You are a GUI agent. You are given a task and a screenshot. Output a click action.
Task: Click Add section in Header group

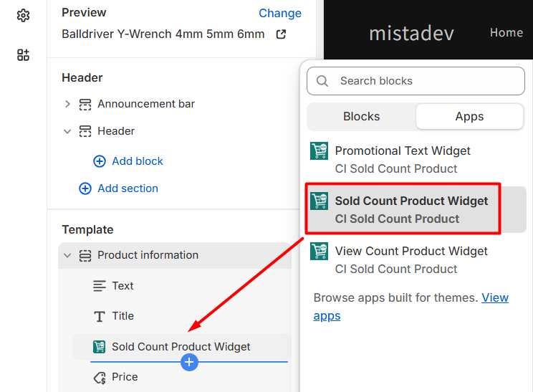tap(127, 188)
